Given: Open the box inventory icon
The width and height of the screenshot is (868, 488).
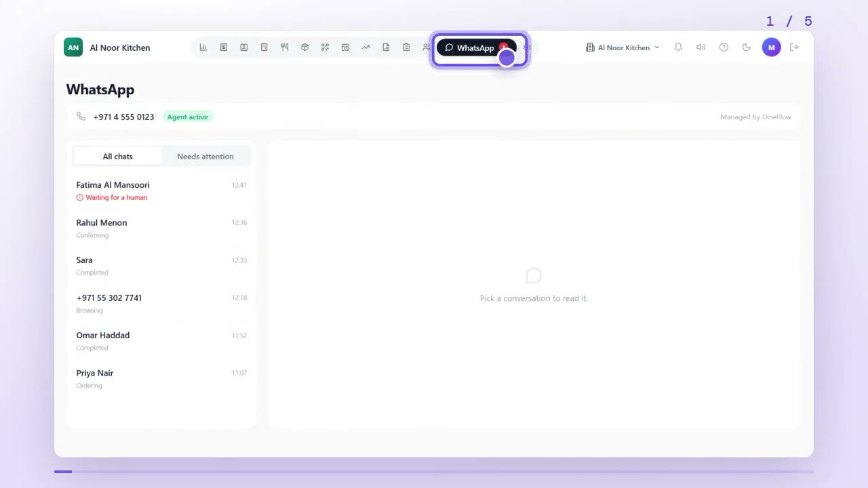Looking at the screenshot, I should (x=304, y=47).
